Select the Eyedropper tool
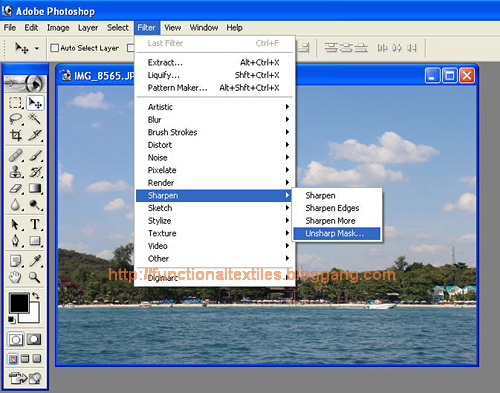The width and height of the screenshot is (500, 393). click(x=35, y=261)
